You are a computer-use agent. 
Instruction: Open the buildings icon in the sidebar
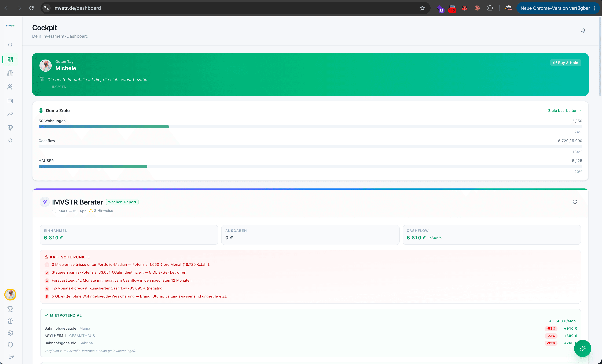(x=10, y=73)
